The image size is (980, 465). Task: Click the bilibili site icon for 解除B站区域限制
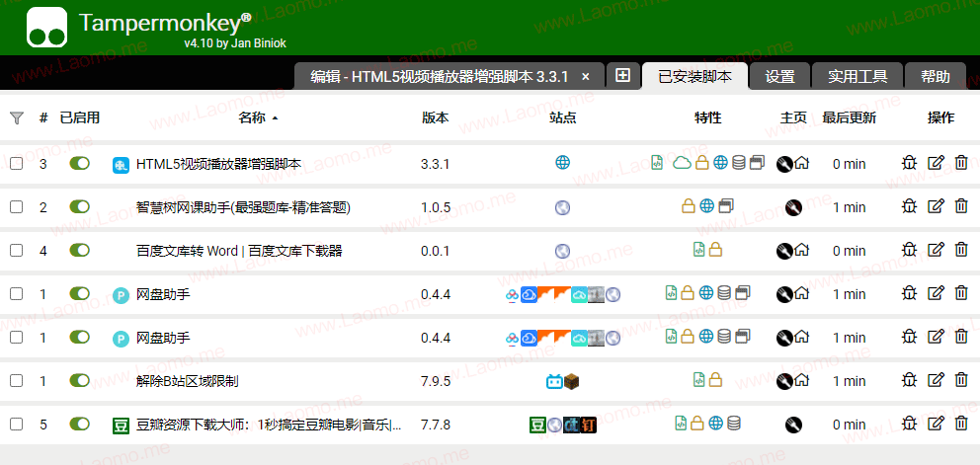tap(554, 381)
